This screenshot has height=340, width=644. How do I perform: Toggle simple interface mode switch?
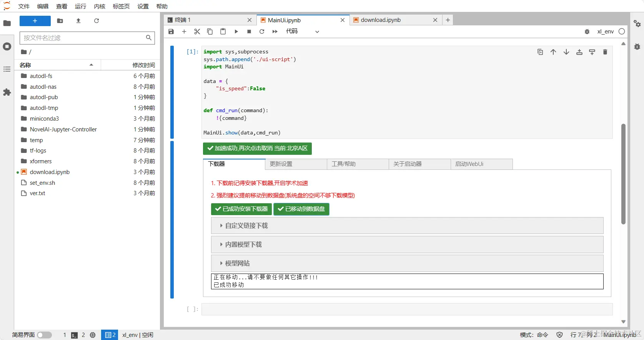[45, 335]
